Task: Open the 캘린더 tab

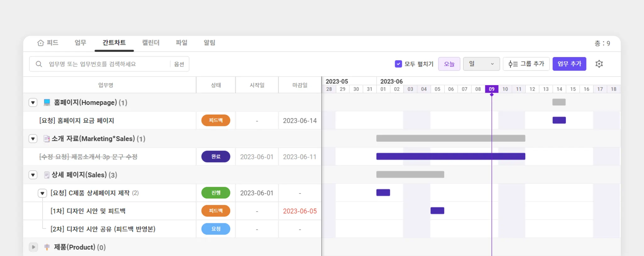Action: point(151,43)
